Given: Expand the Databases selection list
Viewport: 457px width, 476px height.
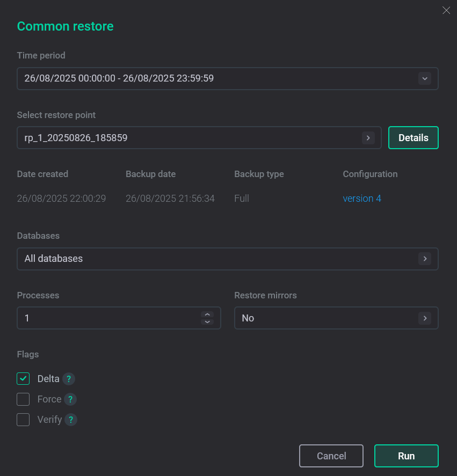Looking at the screenshot, I should coord(425,259).
